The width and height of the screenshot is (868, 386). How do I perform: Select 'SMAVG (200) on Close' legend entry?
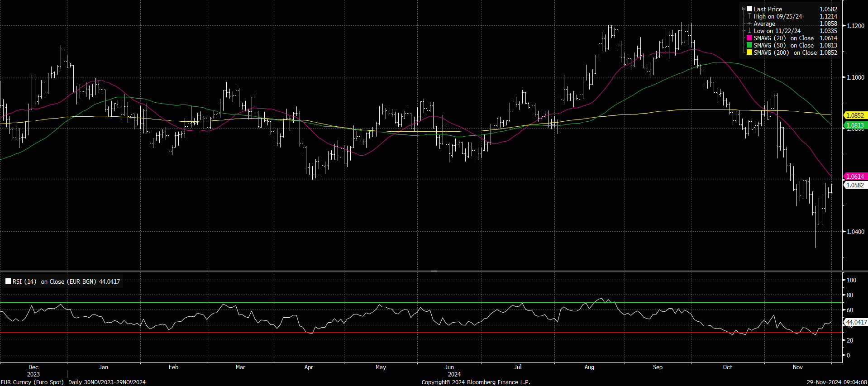(x=785, y=52)
